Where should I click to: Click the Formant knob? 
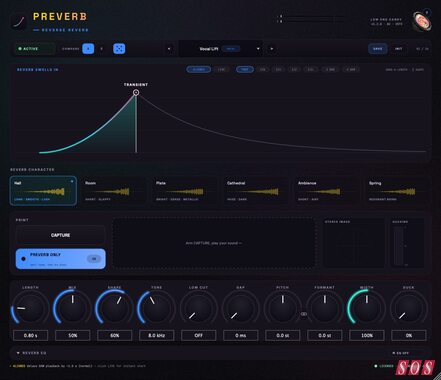tap(325, 308)
